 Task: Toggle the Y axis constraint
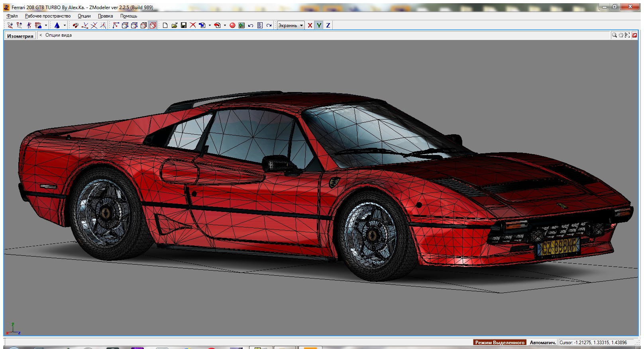[x=319, y=25]
